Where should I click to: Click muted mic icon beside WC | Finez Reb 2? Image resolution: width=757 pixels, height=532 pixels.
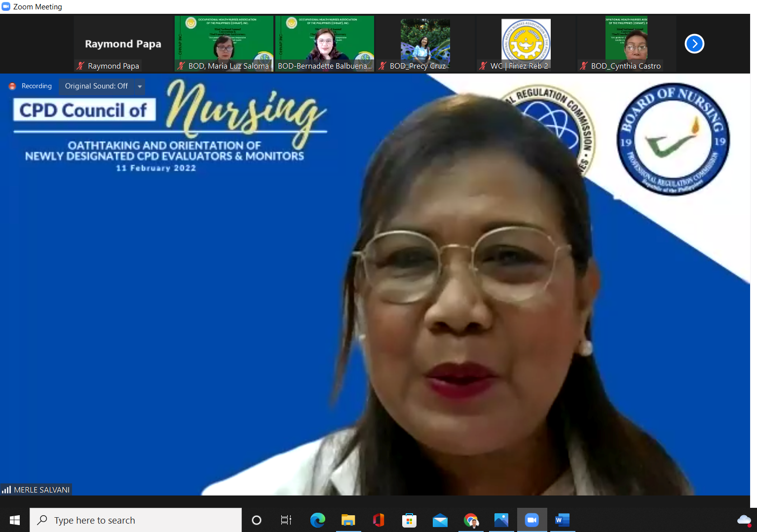(483, 66)
